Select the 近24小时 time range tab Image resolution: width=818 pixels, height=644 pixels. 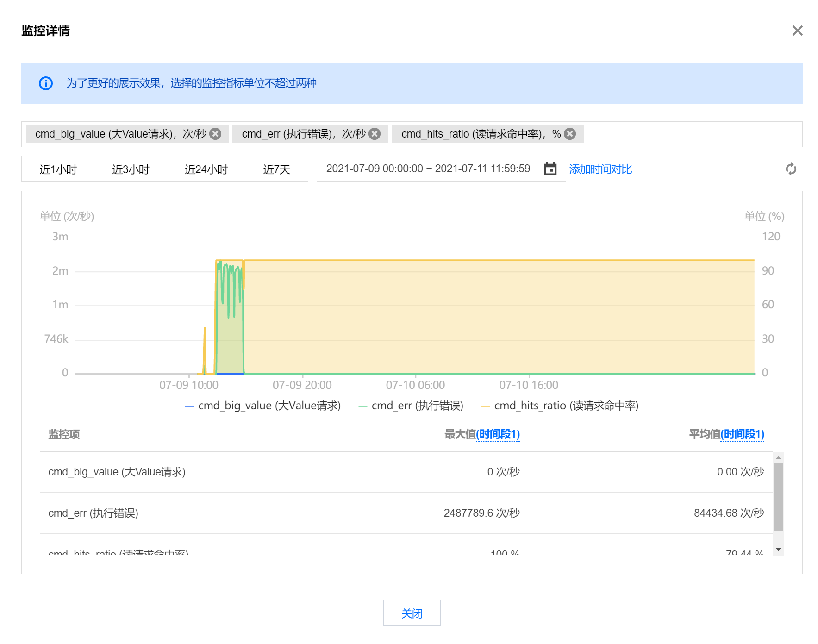pos(206,169)
